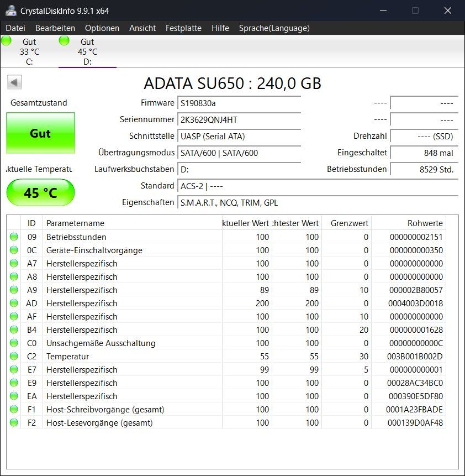
Task: Click status dot of attribute A9 row
Action: (14, 290)
